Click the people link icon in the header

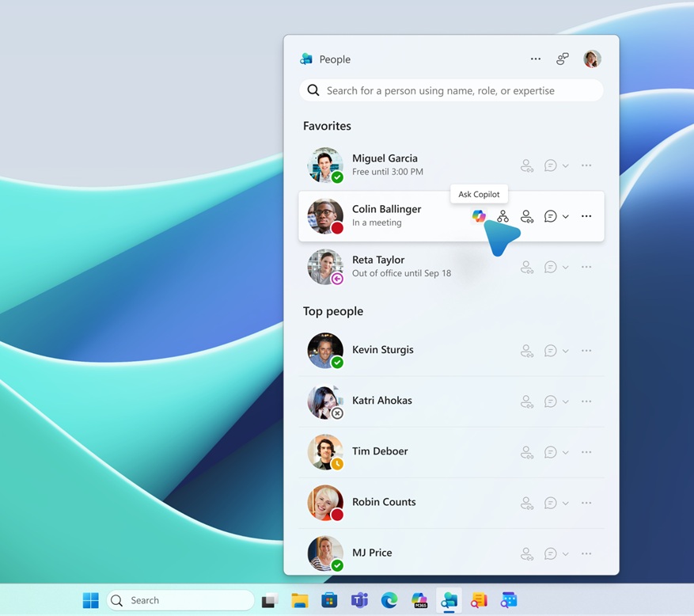tap(563, 59)
